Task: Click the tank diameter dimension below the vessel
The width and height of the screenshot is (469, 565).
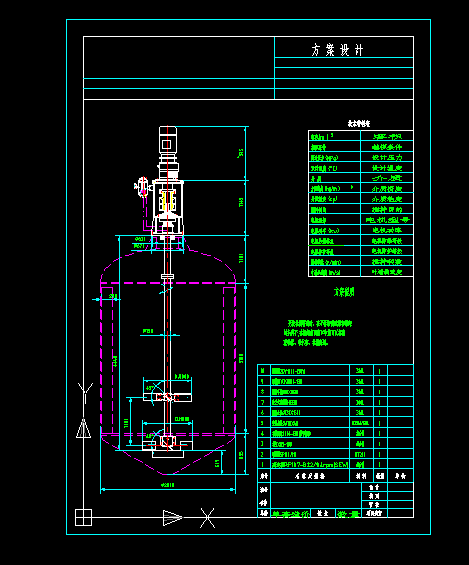Action: coord(168,485)
